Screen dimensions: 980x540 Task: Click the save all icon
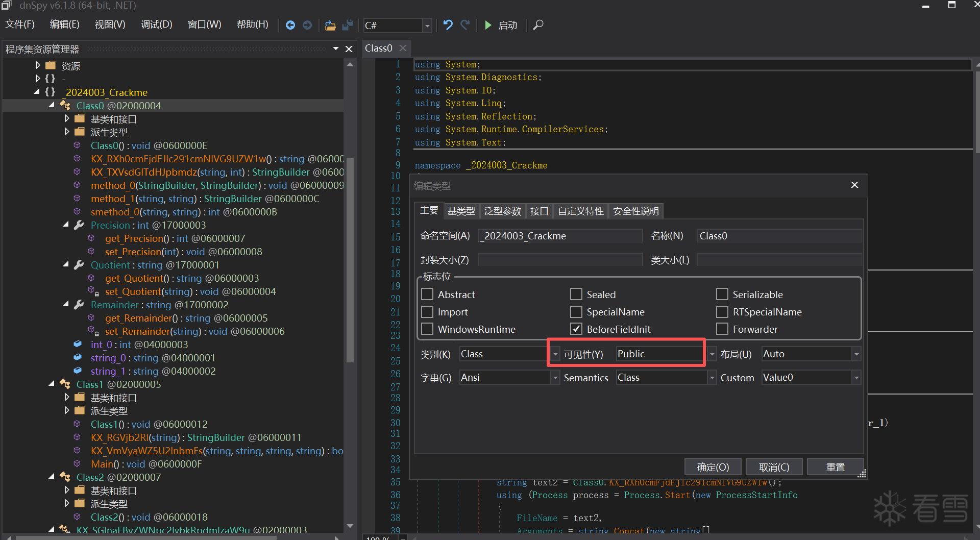click(x=348, y=25)
